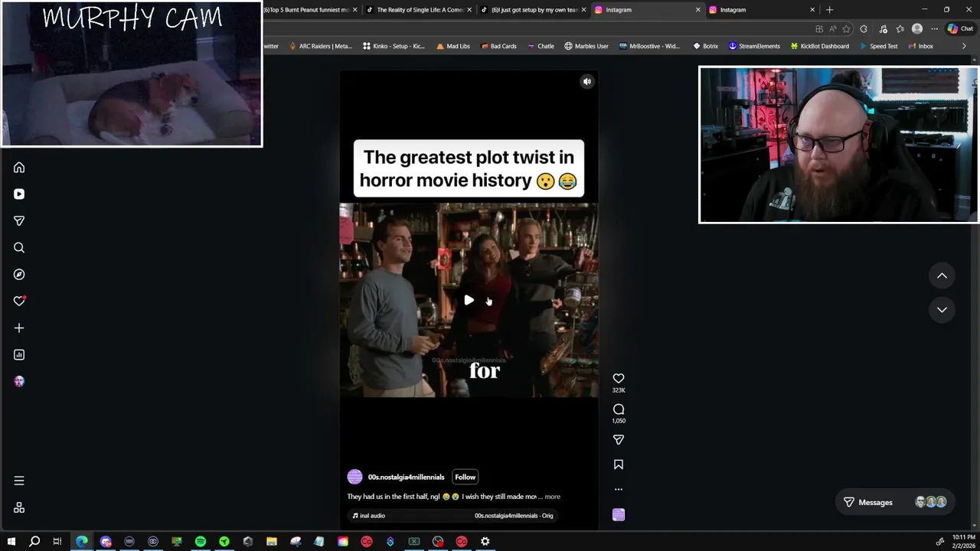This screenshot has width=980, height=551.
Task: Open Edge split screen icon
Action: click(x=819, y=29)
